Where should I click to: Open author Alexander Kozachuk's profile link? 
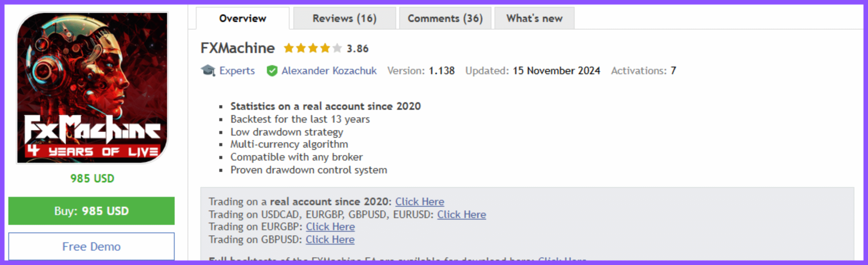tap(329, 71)
